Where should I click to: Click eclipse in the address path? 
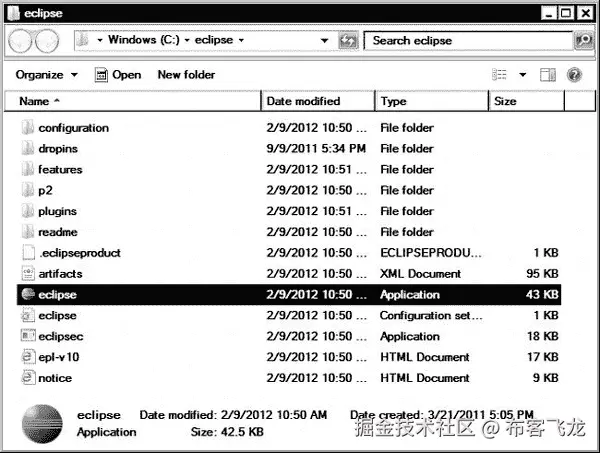214,40
